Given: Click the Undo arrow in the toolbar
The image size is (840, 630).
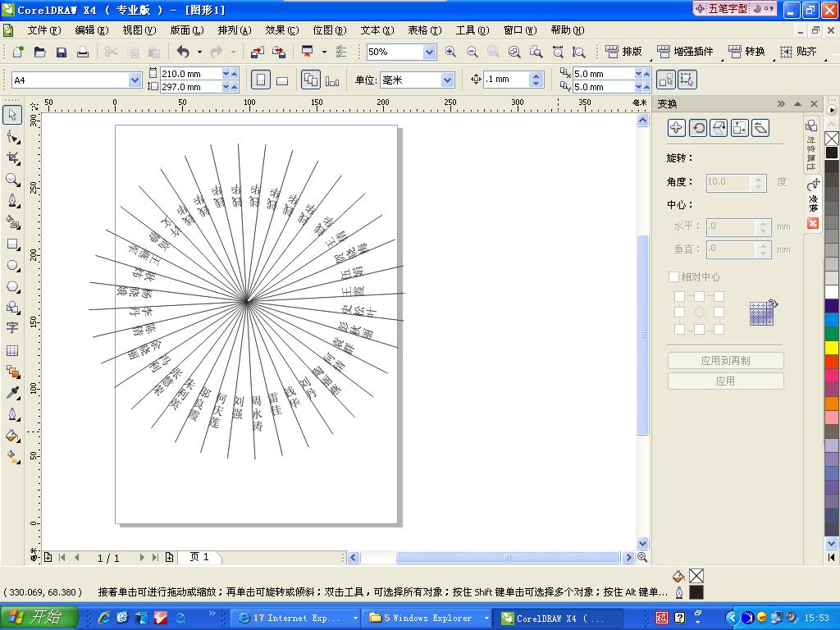Looking at the screenshot, I should coord(183,52).
